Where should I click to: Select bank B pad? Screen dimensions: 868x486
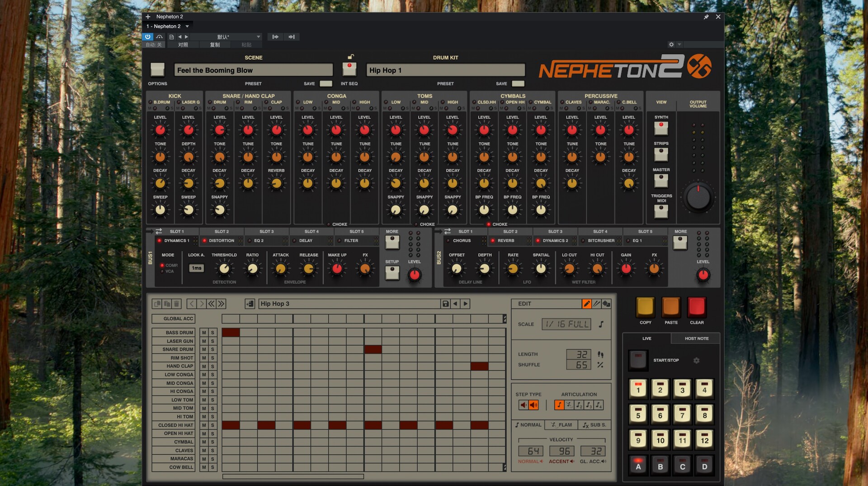(x=660, y=466)
